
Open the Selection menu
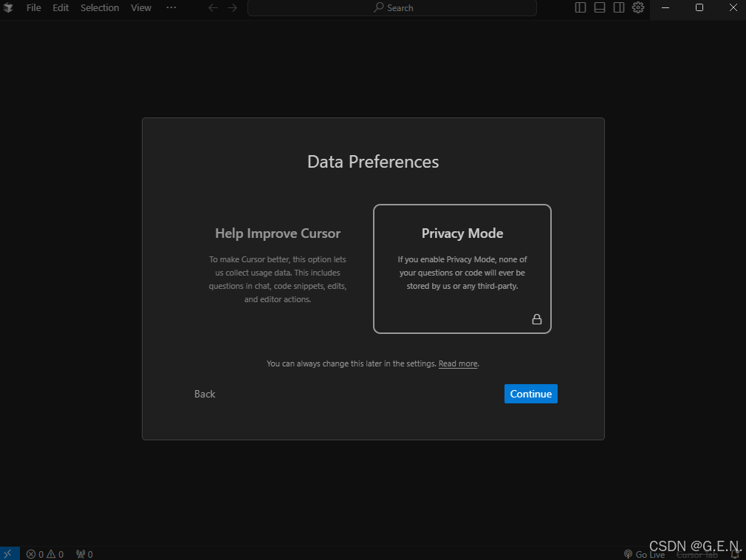pos(100,7)
